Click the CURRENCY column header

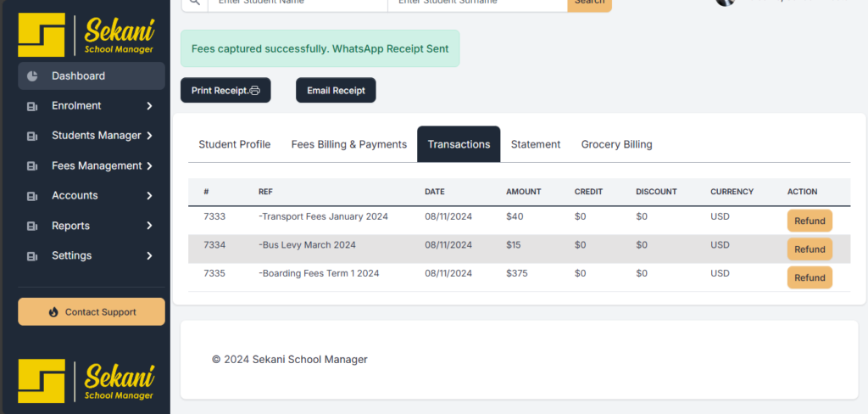tap(732, 192)
